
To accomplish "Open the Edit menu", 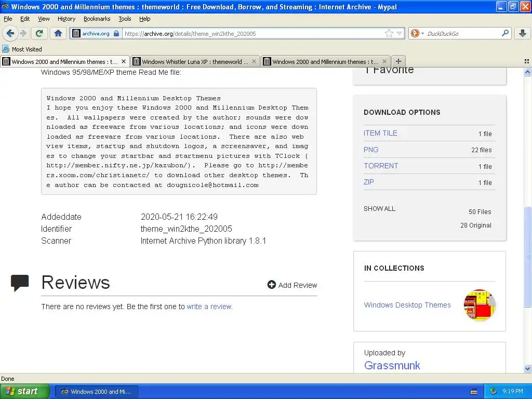I will (25, 19).
